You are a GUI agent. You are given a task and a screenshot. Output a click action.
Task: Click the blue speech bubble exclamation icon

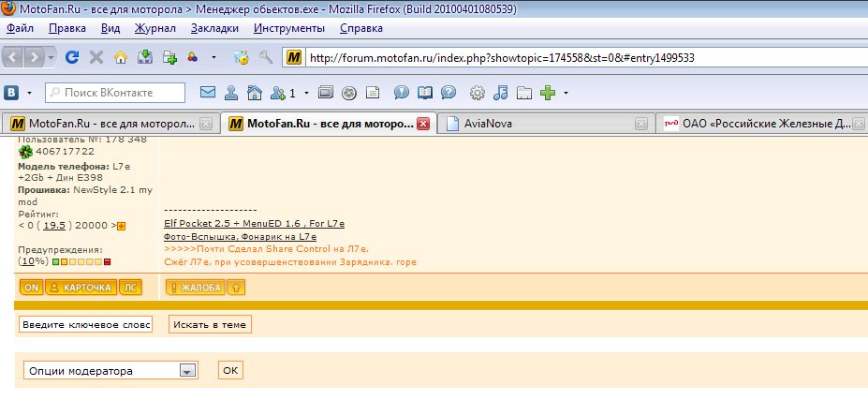pos(402,93)
